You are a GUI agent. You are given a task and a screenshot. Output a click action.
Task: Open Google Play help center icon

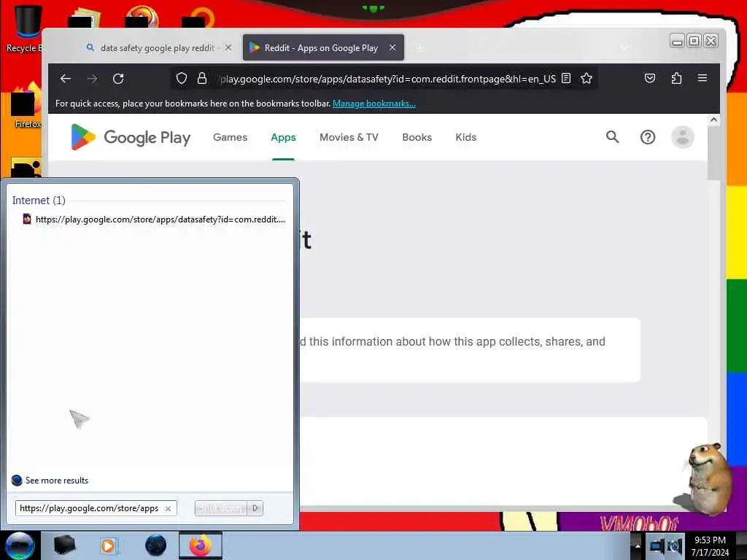[648, 137]
